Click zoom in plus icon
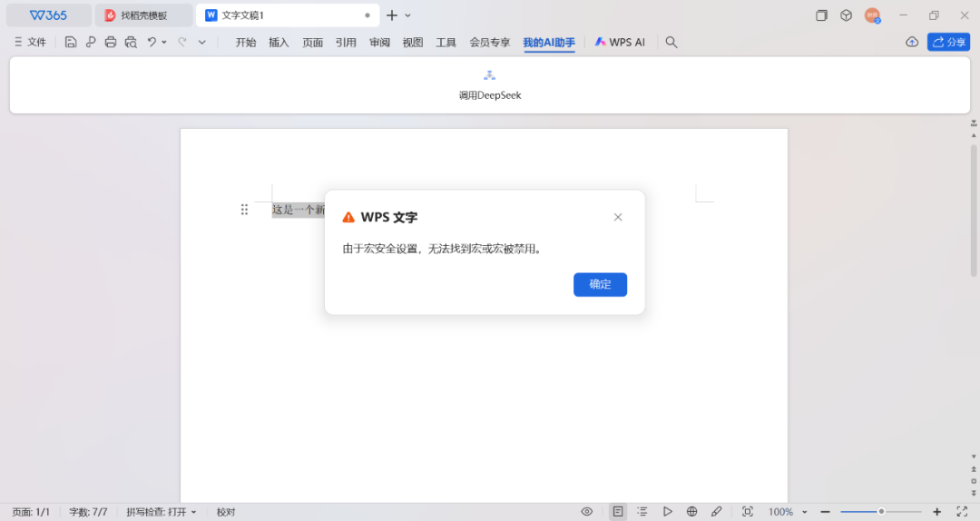The image size is (980, 521). tap(936, 512)
